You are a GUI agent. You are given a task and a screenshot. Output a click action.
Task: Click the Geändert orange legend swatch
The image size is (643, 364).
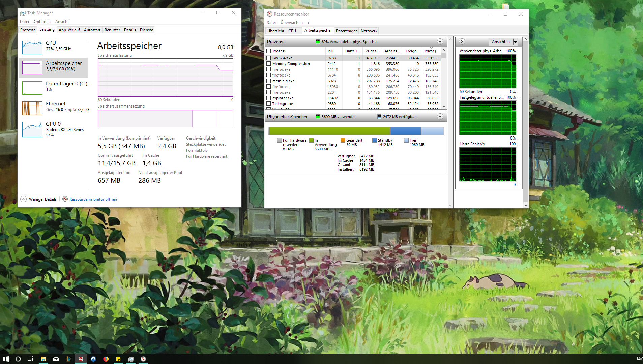tap(343, 140)
